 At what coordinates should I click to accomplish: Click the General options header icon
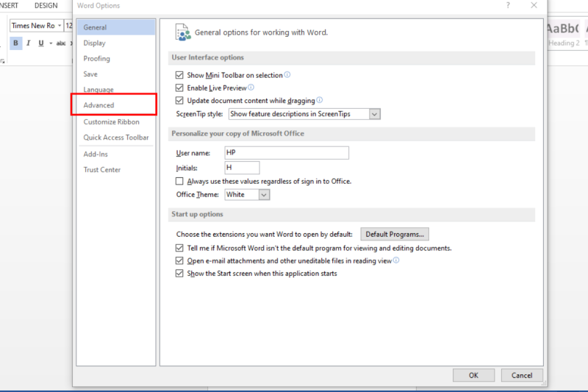point(183,32)
